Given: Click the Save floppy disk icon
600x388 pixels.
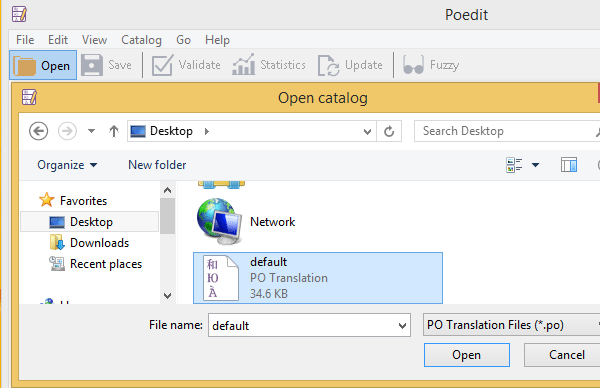Looking at the screenshot, I should pos(92,65).
